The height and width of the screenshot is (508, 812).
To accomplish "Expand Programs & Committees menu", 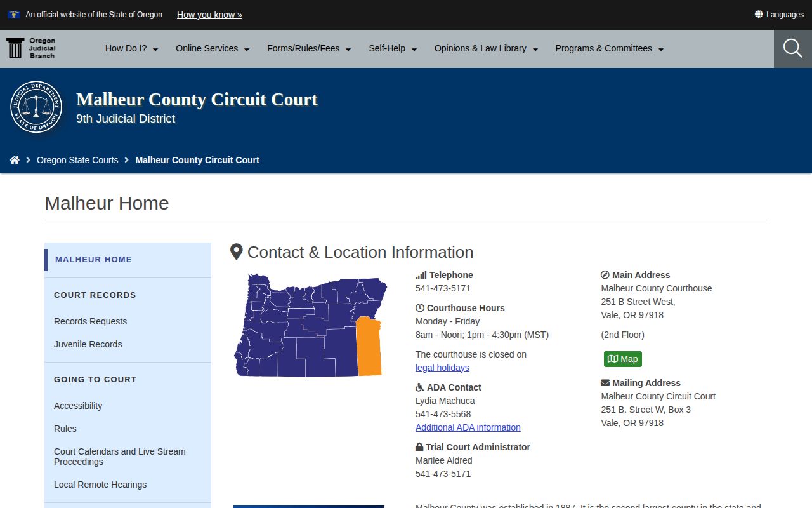I will pyautogui.click(x=610, y=48).
